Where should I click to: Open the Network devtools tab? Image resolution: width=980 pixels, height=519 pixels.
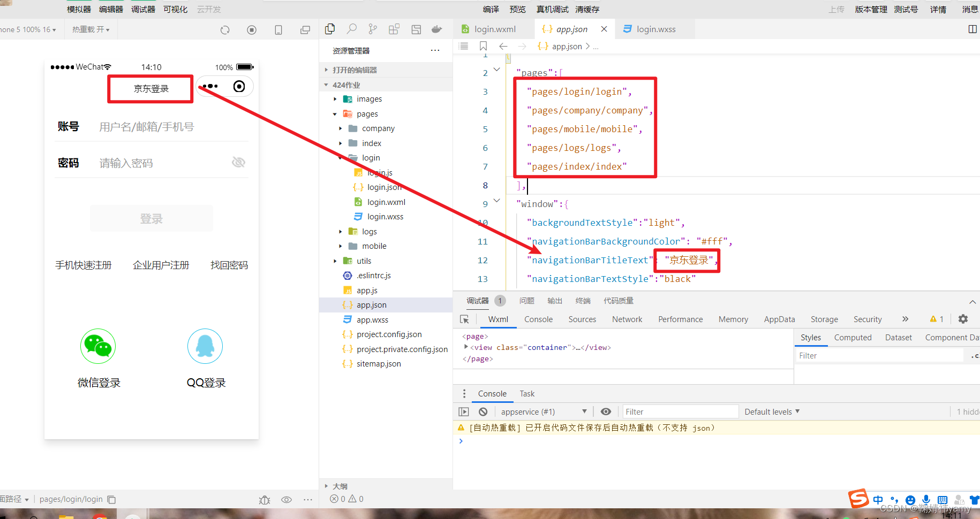pos(627,319)
